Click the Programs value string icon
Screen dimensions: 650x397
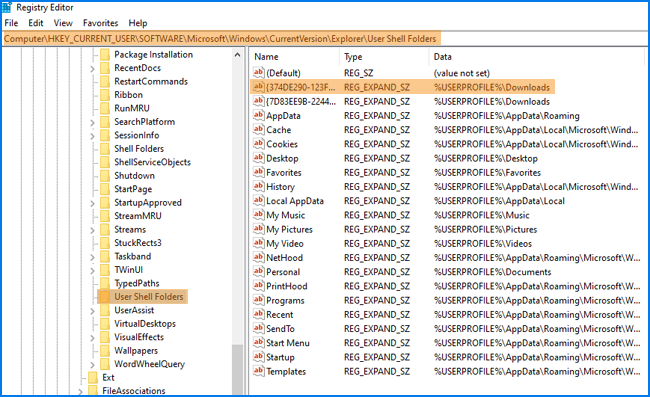click(x=258, y=300)
